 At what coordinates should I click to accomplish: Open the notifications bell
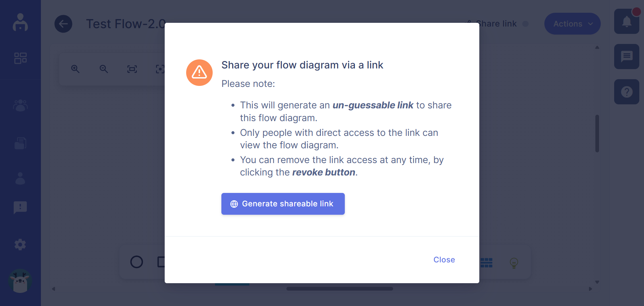627,21
